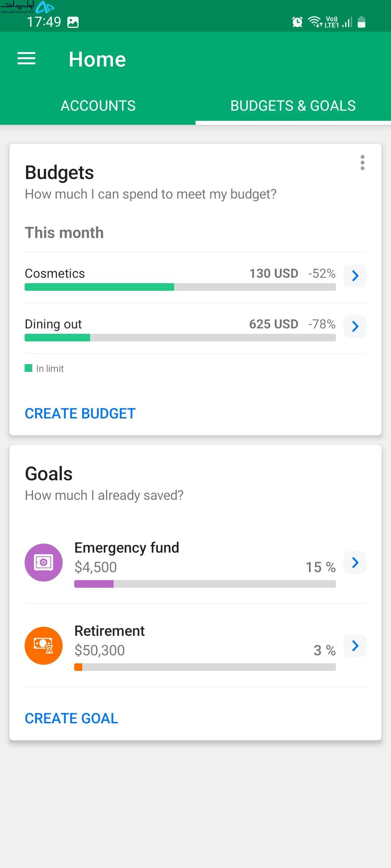Image resolution: width=391 pixels, height=868 pixels.
Task: Open Retirement goal chevron arrow
Action: [355, 646]
